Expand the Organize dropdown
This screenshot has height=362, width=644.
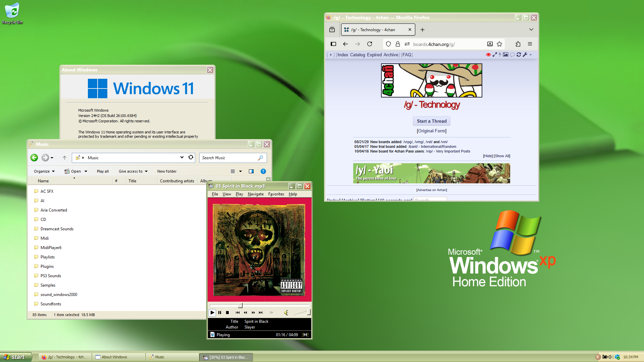point(44,171)
